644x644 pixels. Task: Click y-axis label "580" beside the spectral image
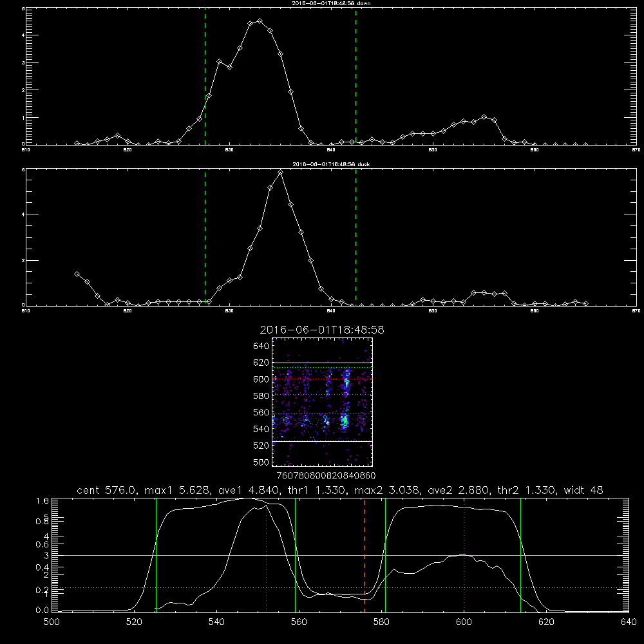click(261, 396)
